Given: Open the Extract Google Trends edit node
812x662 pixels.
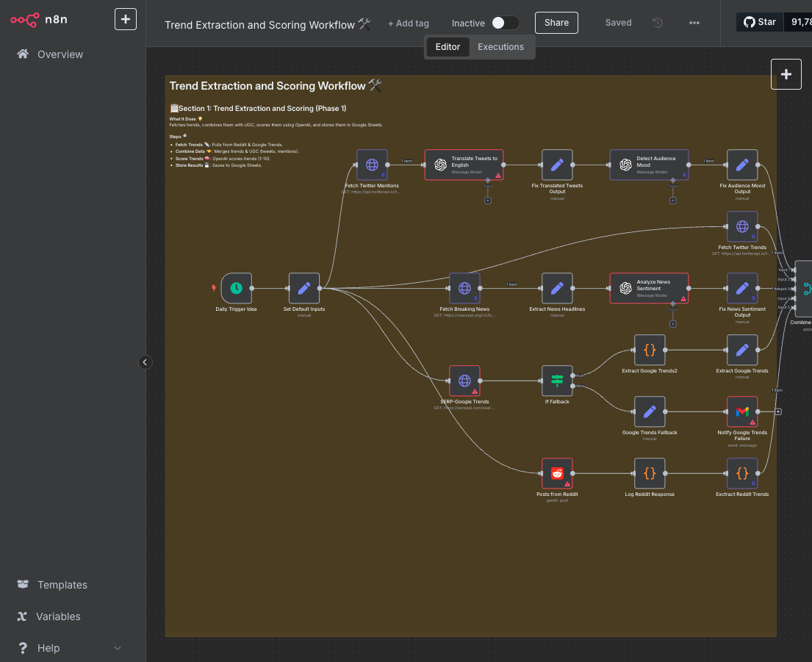Looking at the screenshot, I should (742, 350).
